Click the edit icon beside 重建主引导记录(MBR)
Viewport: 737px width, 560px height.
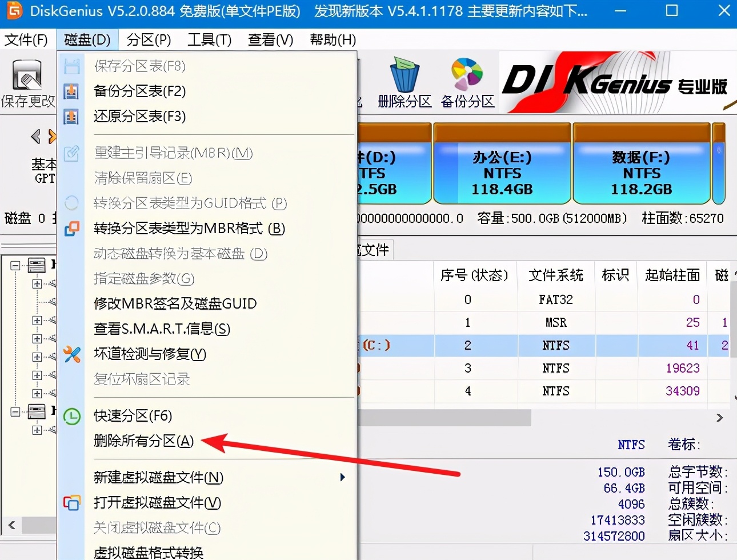pyautogui.click(x=72, y=153)
